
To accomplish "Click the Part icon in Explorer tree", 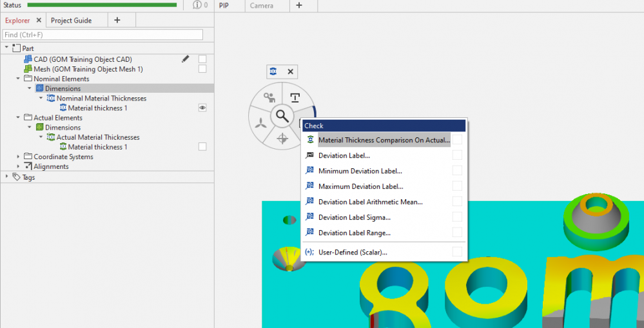I will [x=16, y=48].
